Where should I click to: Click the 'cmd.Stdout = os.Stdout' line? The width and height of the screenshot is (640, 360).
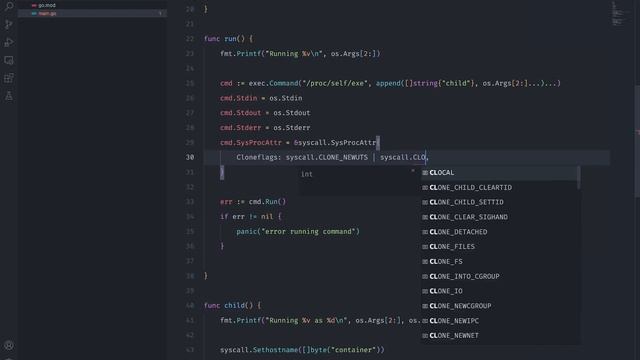[265, 113]
